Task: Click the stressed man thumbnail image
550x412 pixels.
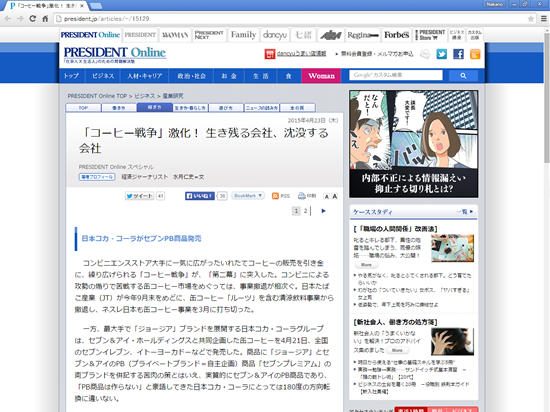Action: 452,342
